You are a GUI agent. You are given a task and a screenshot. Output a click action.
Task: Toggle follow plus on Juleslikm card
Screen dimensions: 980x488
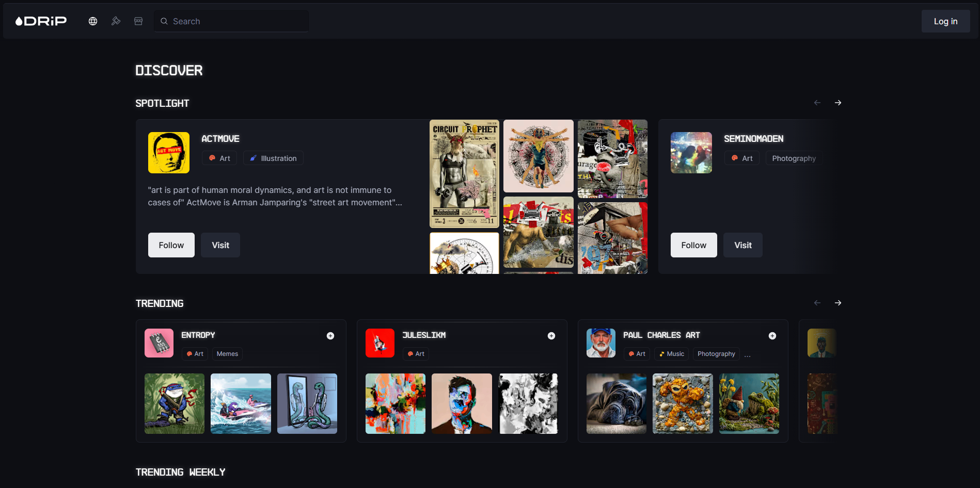pos(551,336)
